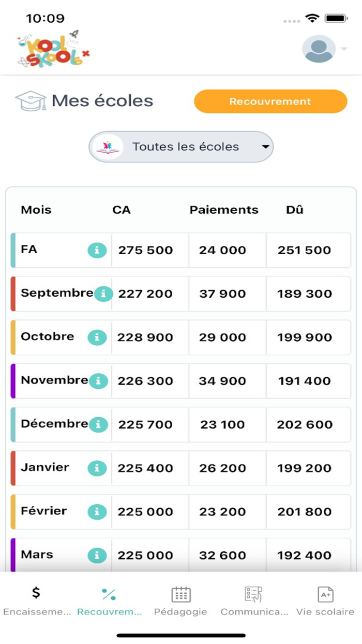Open the Février info icon
The image size is (362, 644).
[x=97, y=511]
